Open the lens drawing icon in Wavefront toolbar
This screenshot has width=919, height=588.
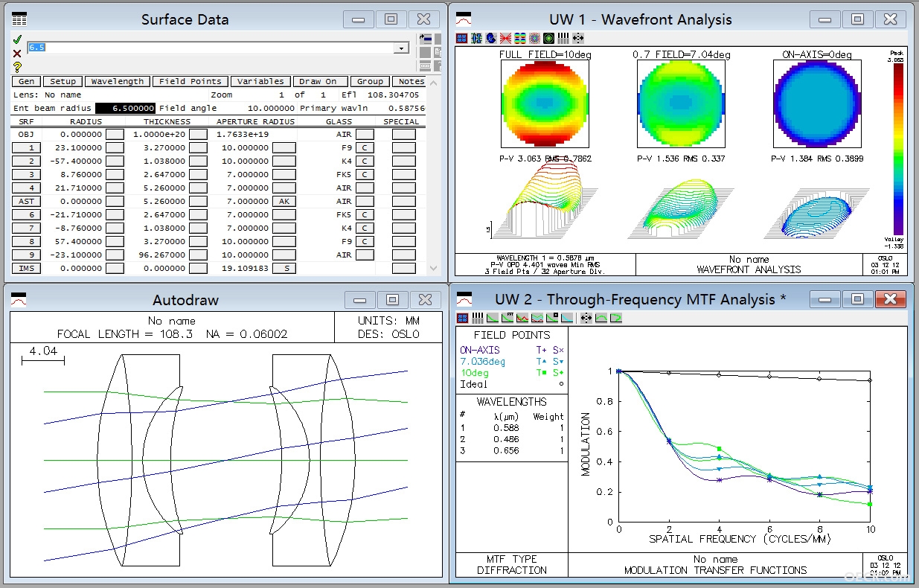476,37
